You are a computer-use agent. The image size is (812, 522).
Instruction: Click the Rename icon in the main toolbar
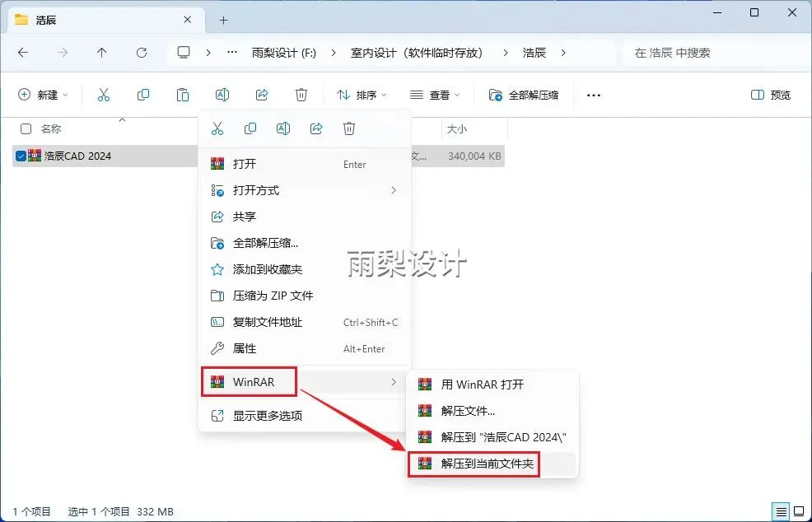(x=222, y=95)
